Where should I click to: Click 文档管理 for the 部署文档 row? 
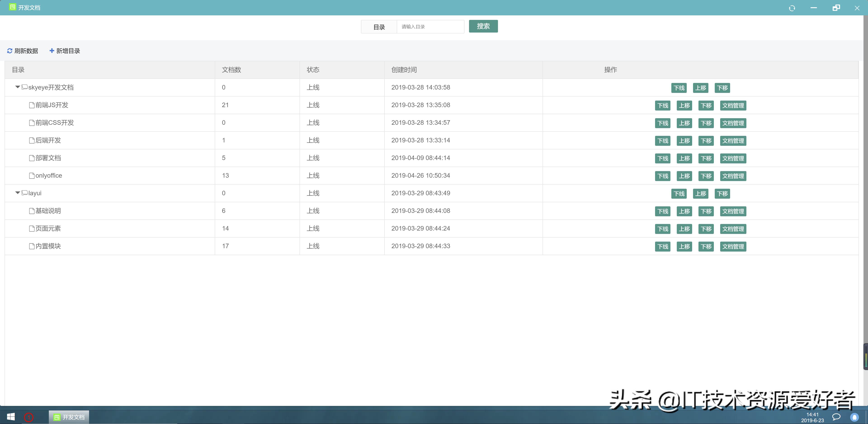(733, 158)
